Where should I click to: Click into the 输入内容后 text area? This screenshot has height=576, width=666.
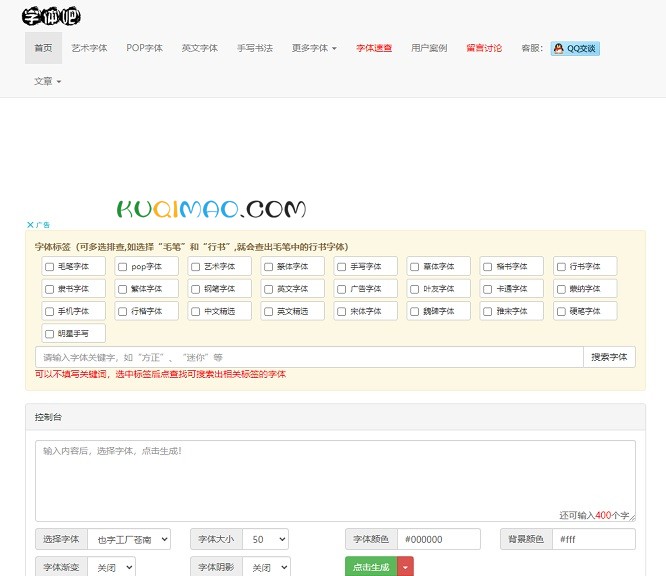click(335, 481)
